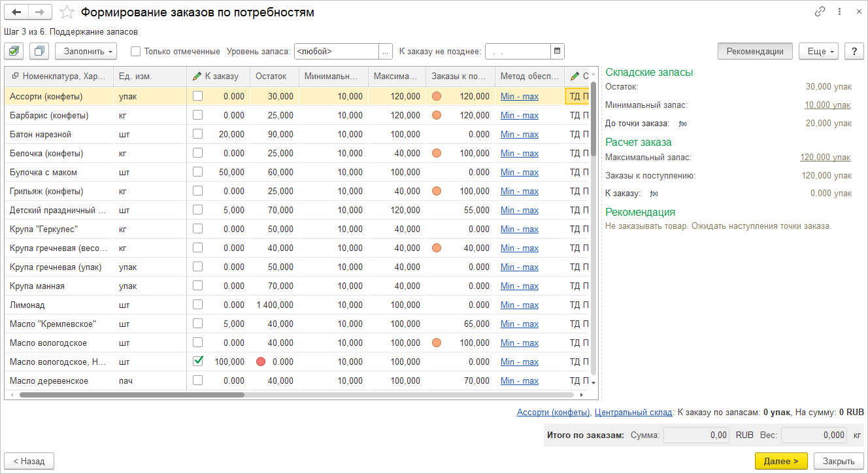
Task: Click the 'Ед. изм.' column header
Action: [135, 76]
